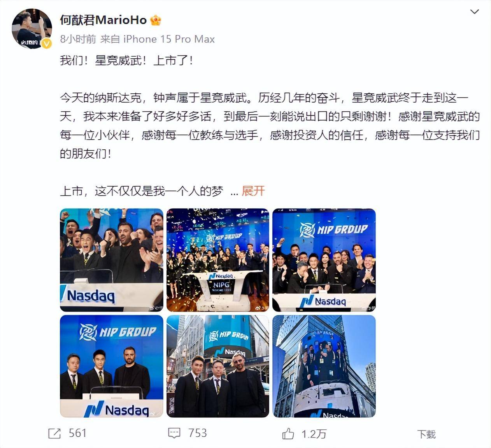Click 何猷君MarioHo's profile avatar
This screenshot has width=491, height=448.
pos(32,29)
